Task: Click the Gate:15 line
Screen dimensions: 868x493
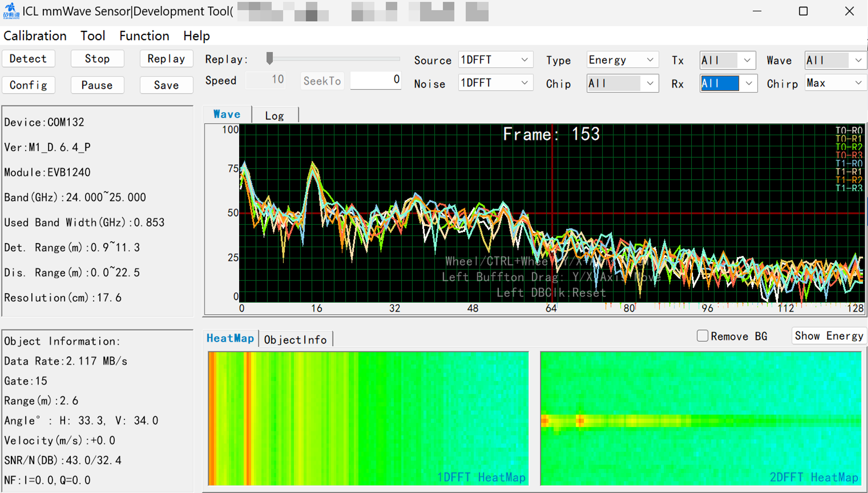Action: (25, 381)
